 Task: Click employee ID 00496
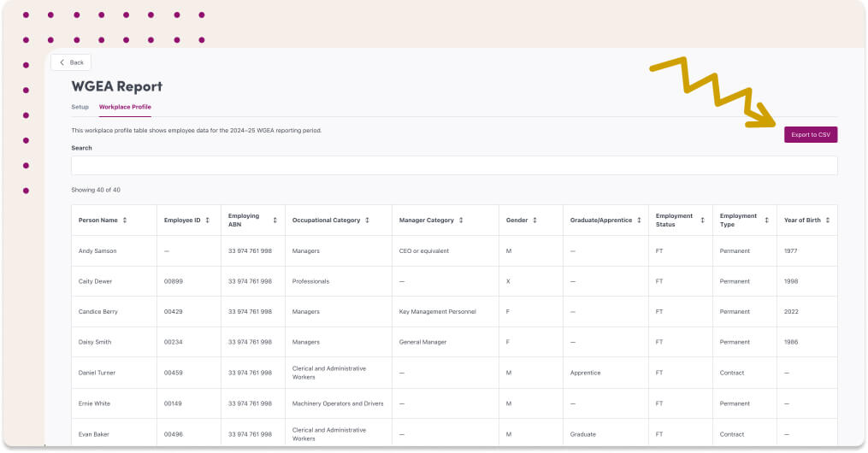(x=174, y=435)
